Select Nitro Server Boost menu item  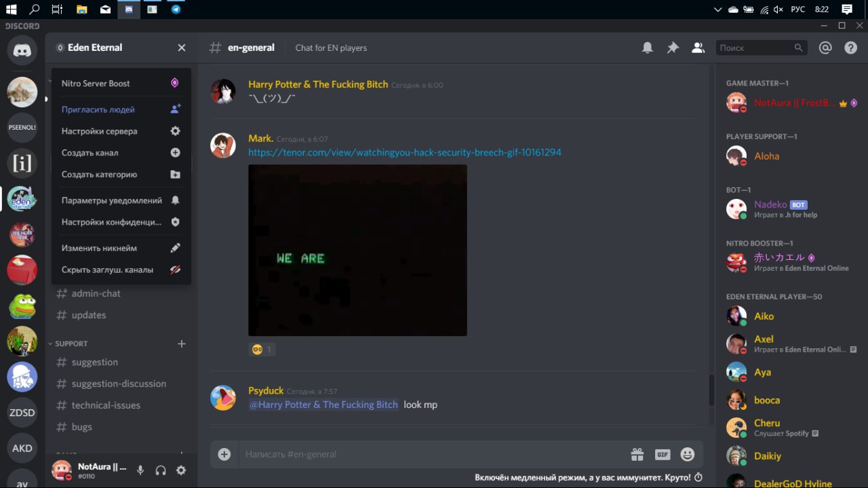[x=121, y=83]
